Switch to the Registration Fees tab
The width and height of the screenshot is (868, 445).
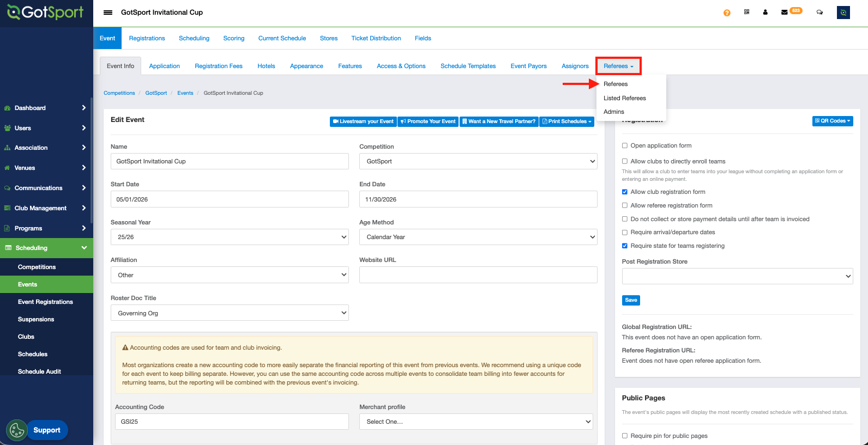(x=218, y=66)
